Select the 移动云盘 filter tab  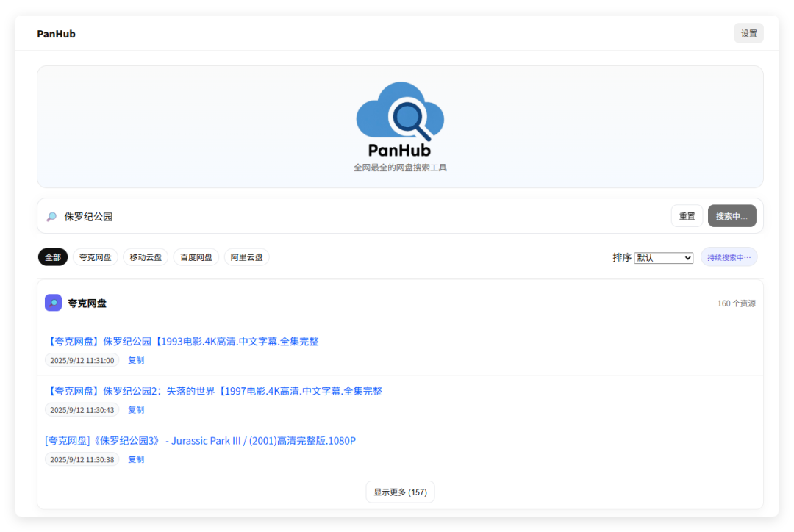click(146, 257)
